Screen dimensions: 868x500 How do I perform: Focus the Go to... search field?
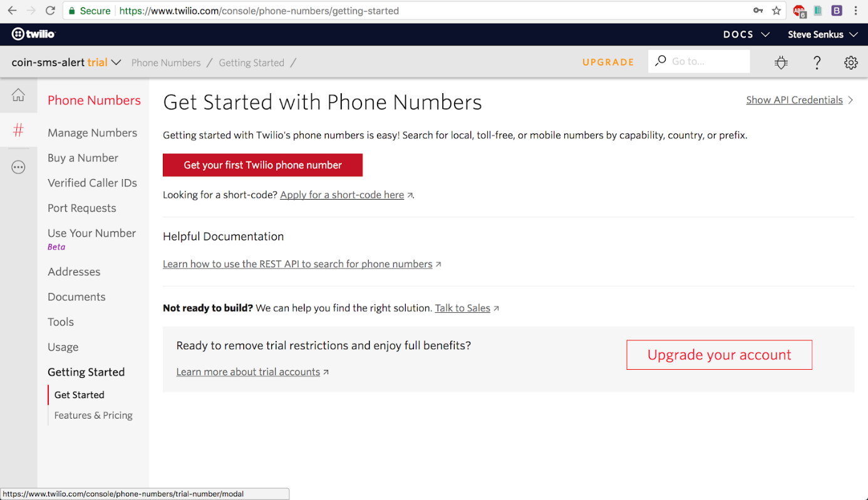(705, 61)
